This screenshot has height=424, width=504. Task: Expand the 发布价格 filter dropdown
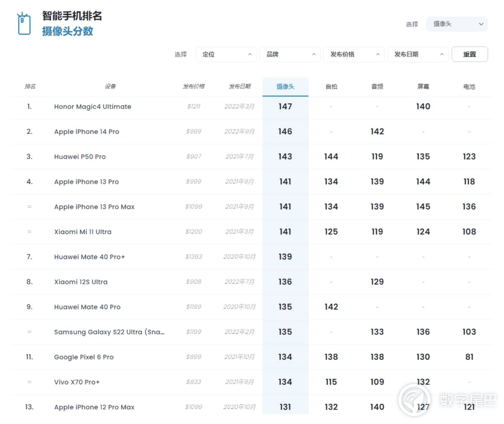[354, 54]
